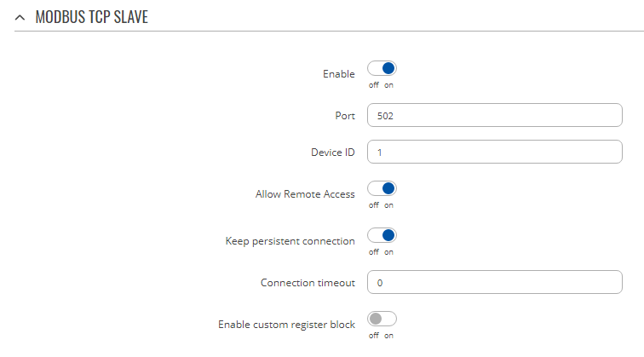Click the Connection timeout label
This screenshot has height=357, width=644.
tap(308, 282)
